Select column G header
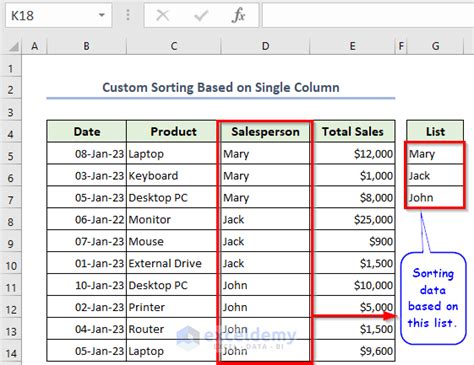Viewport: 474px width, 365px height. coord(435,46)
